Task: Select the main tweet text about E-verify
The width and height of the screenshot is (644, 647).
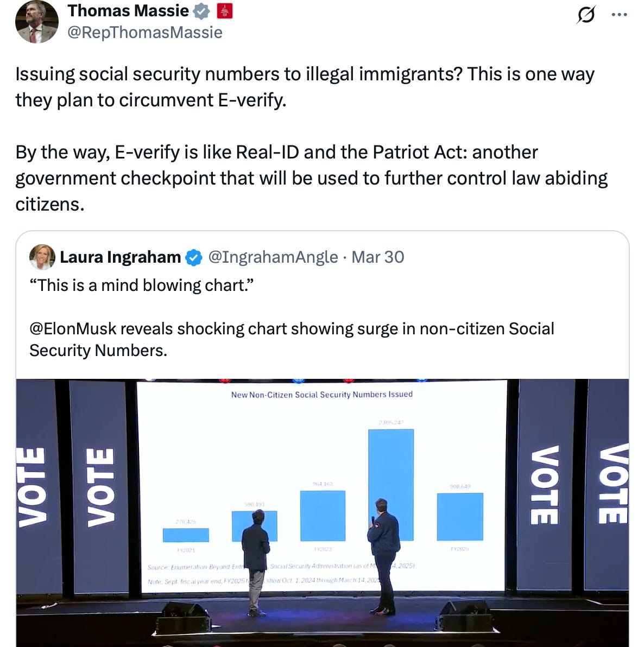Action: coord(312,138)
